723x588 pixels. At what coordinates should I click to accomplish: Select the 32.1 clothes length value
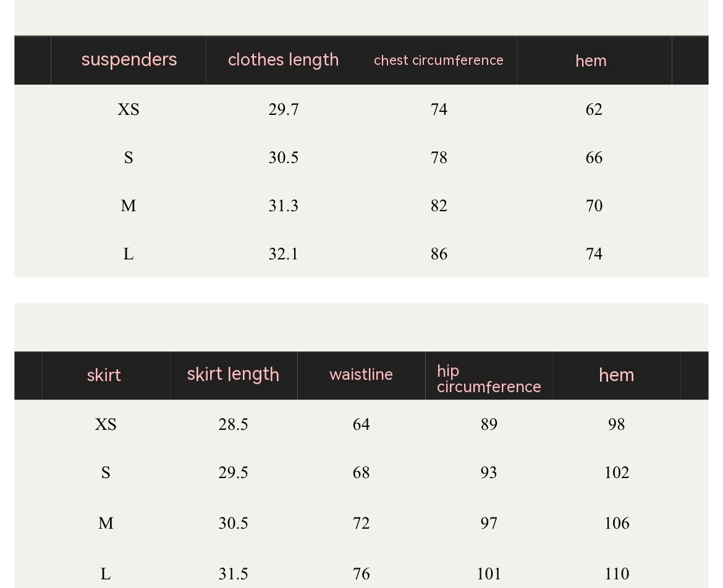[283, 254]
